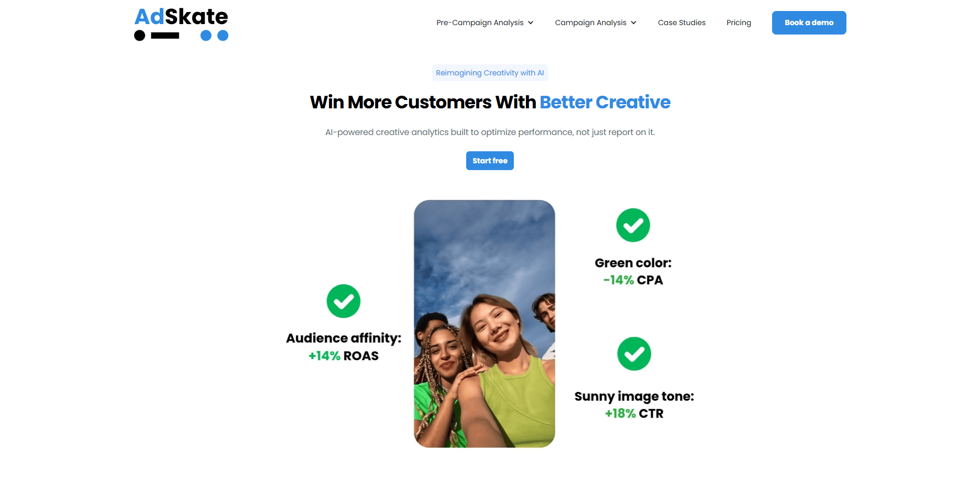The width and height of the screenshot is (980, 492).
Task: Open the Campaign Analysis menu
Action: point(596,23)
